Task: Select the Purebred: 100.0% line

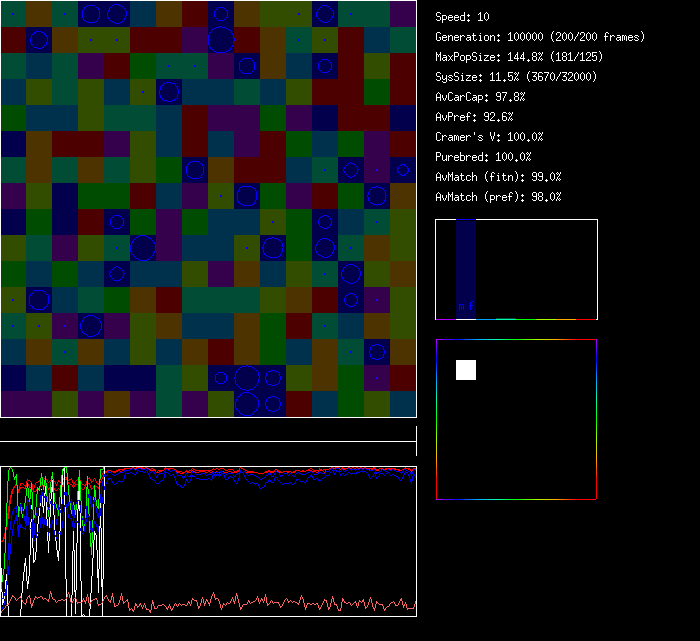Action: 483,157
